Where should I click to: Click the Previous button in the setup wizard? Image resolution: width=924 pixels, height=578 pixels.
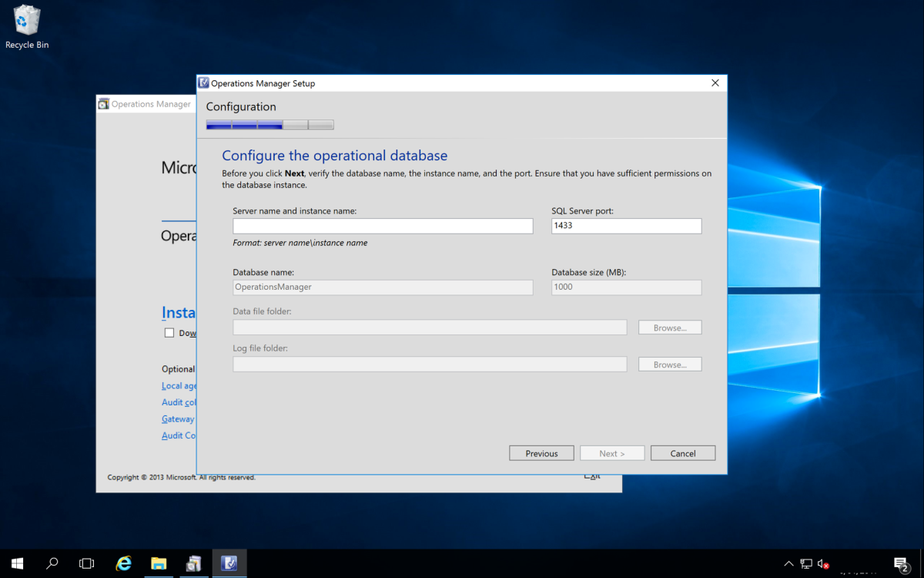541,452
